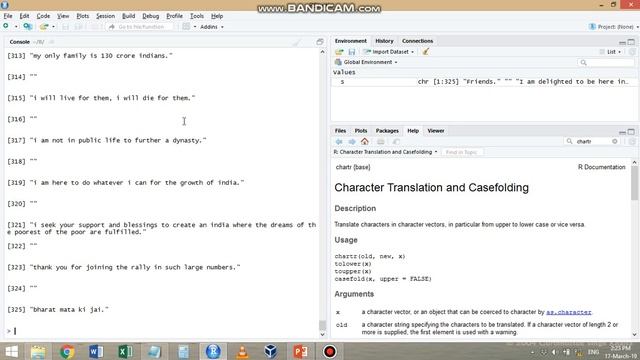The height and width of the screenshot is (360, 640).
Task: Open the Build menu
Action: [129, 16]
